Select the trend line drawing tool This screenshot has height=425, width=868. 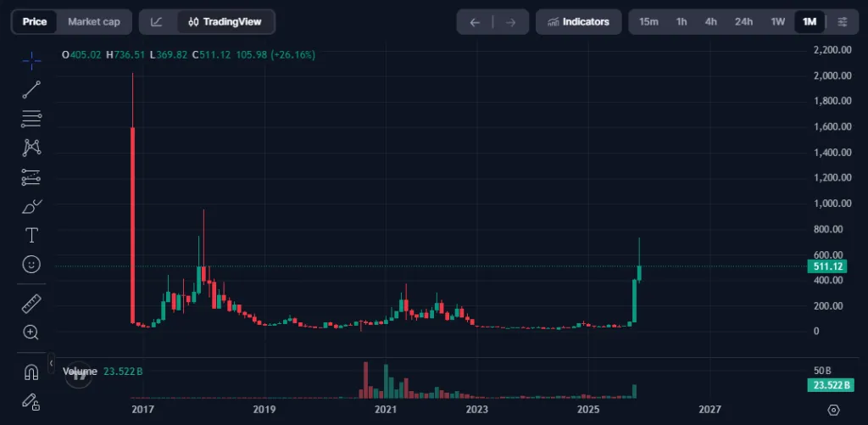pos(31,89)
